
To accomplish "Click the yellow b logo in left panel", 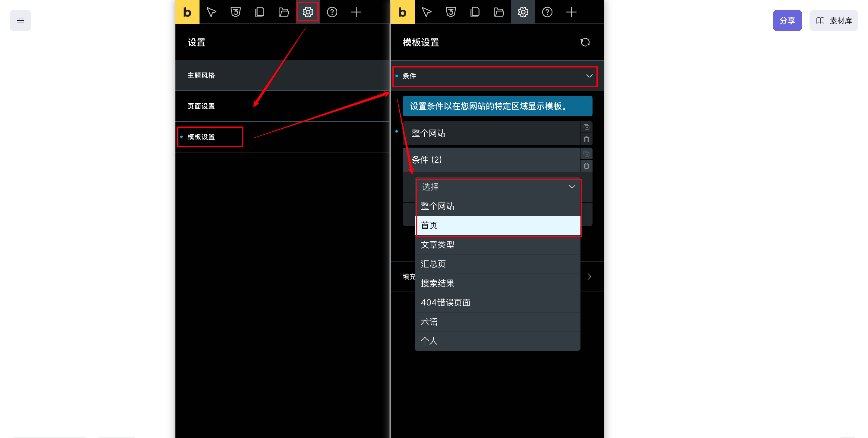I will point(187,12).
